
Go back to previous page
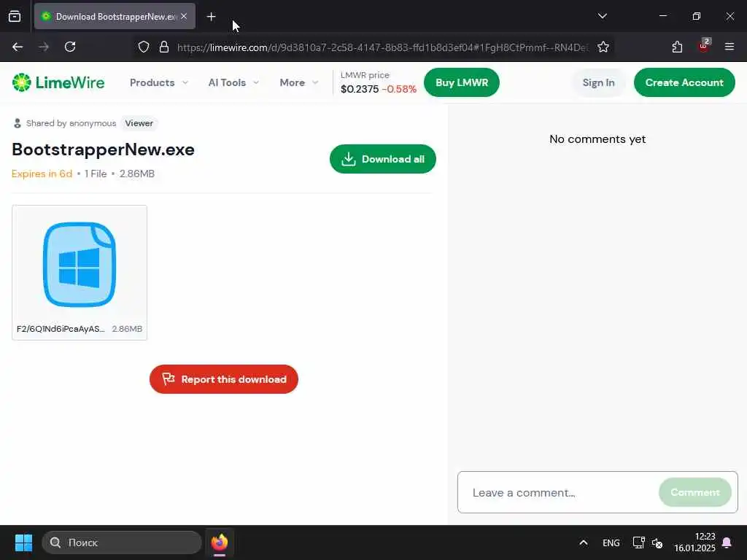(18, 47)
